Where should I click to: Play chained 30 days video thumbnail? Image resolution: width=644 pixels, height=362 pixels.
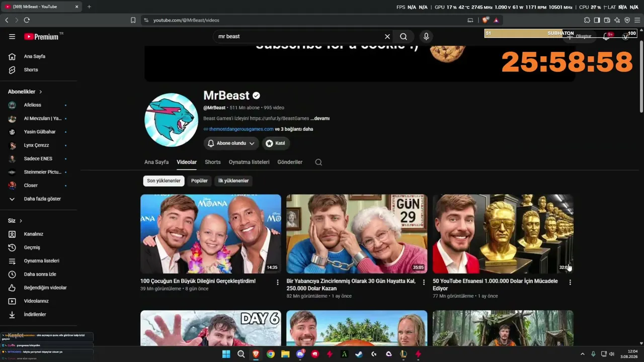point(357,234)
